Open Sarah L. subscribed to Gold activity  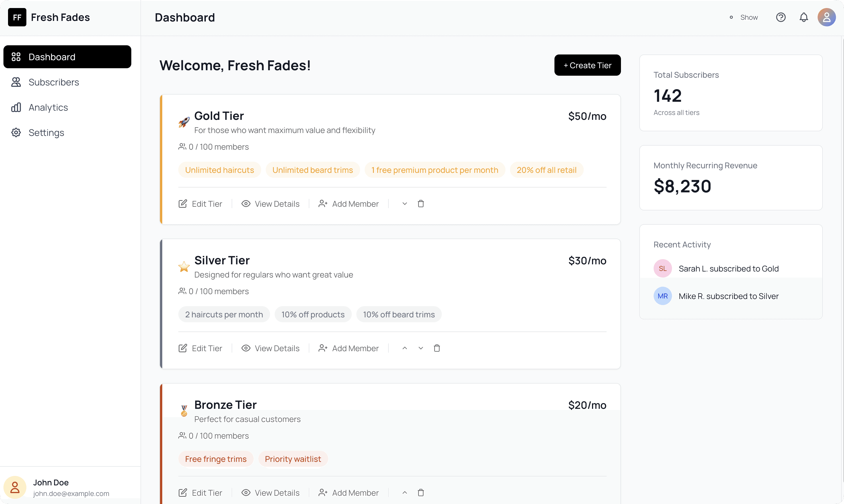click(728, 269)
